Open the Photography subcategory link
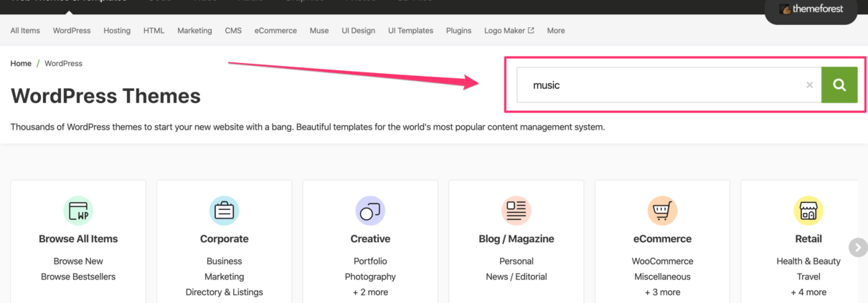Viewport: 868px width, 303px height. [x=370, y=276]
